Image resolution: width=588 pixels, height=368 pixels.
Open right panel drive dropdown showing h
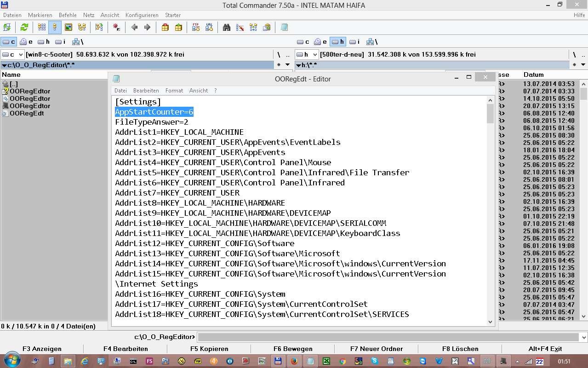coord(307,54)
